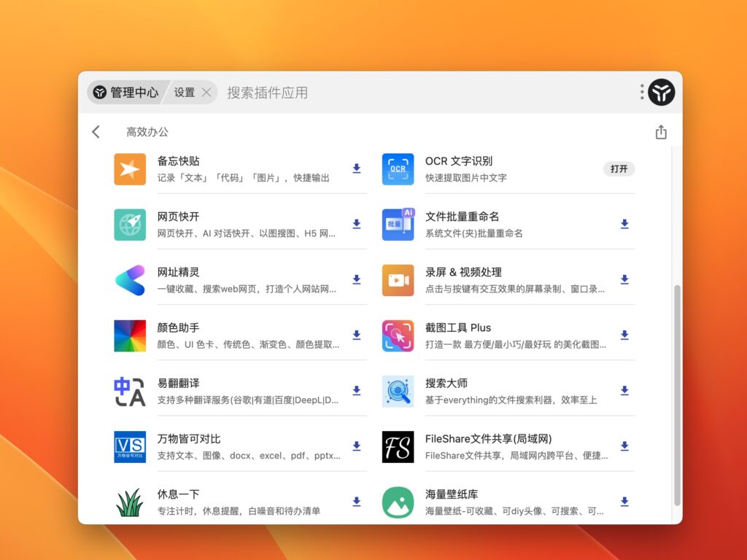Close the 设置 tab
Viewport: 747px width, 560px height.
[x=206, y=92]
